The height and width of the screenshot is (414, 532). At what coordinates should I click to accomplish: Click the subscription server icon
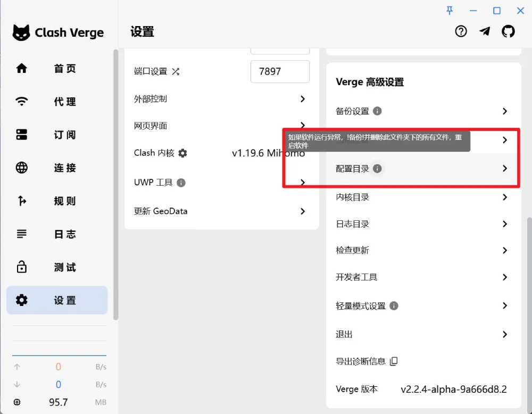[x=22, y=135]
